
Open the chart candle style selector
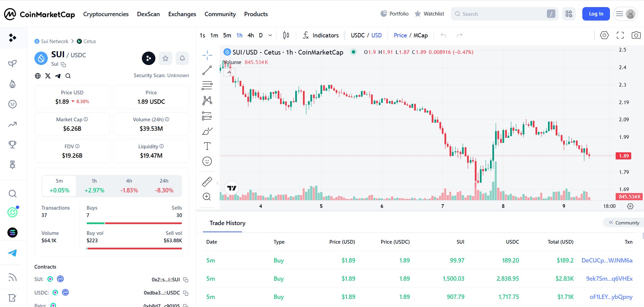tap(286, 35)
